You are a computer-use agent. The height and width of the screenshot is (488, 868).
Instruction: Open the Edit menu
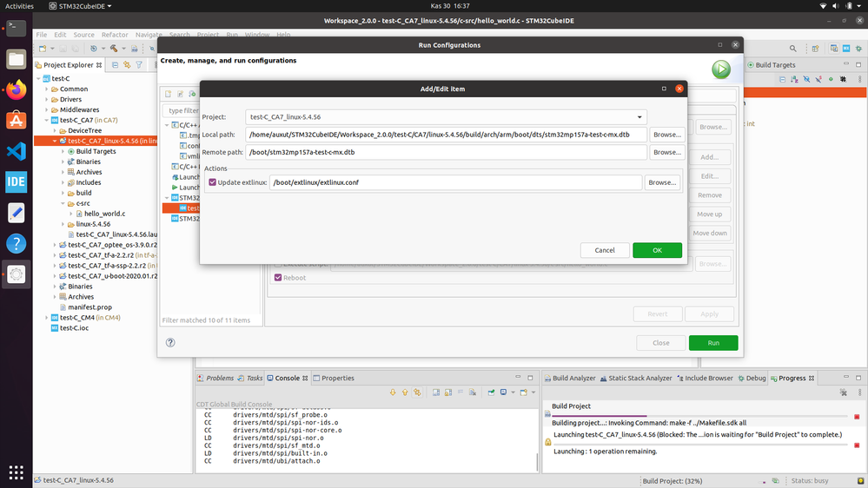60,35
